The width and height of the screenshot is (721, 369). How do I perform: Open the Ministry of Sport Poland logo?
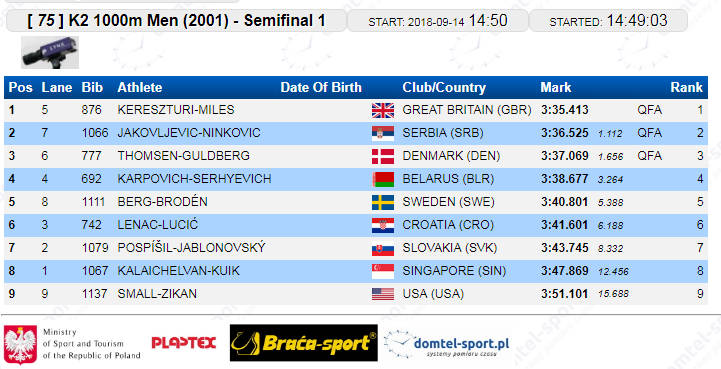pos(72,344)
